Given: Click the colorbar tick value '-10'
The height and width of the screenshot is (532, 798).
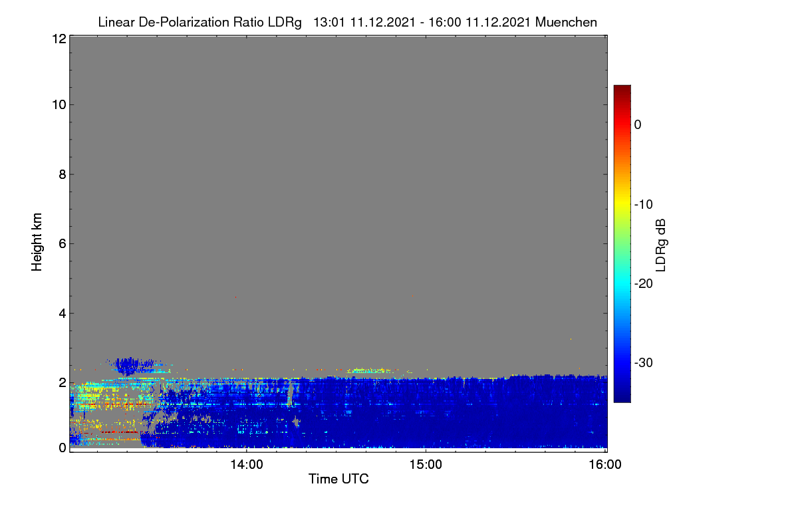Looking at the screenshot, I should point(644,204).
